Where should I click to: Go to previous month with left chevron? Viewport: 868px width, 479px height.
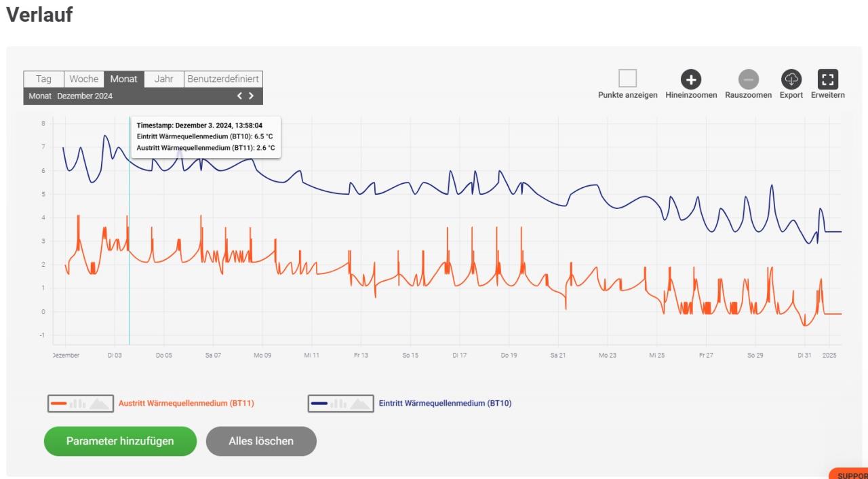pos(239,96)
